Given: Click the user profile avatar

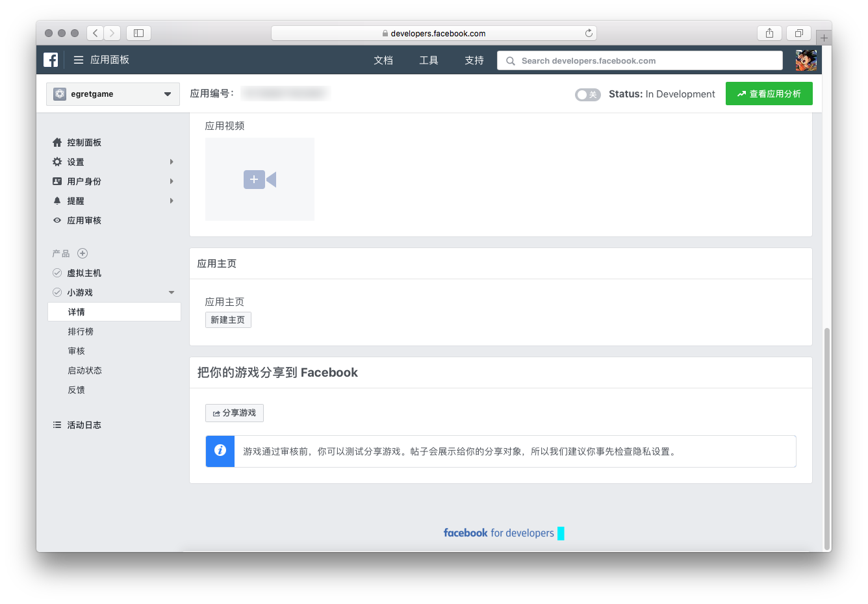Looking at the screenshot, I should [x=806, y=60].
